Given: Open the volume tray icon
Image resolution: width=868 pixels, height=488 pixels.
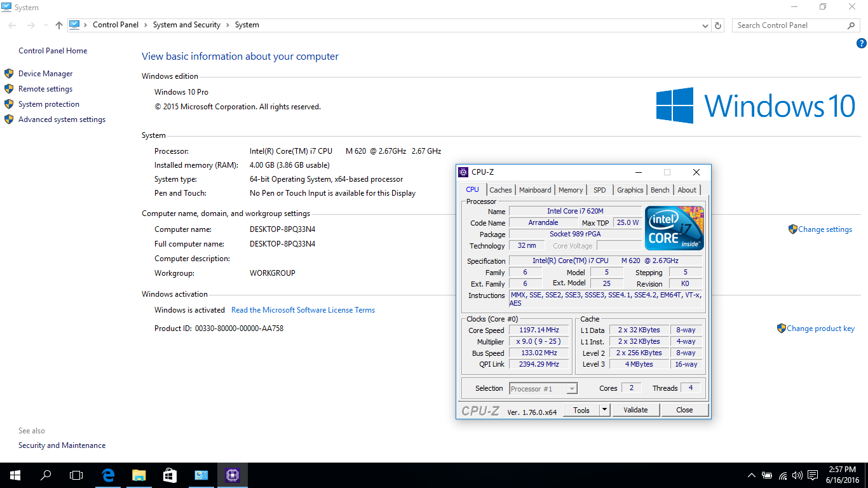Looking at the screenshot, I should point(797,475).
